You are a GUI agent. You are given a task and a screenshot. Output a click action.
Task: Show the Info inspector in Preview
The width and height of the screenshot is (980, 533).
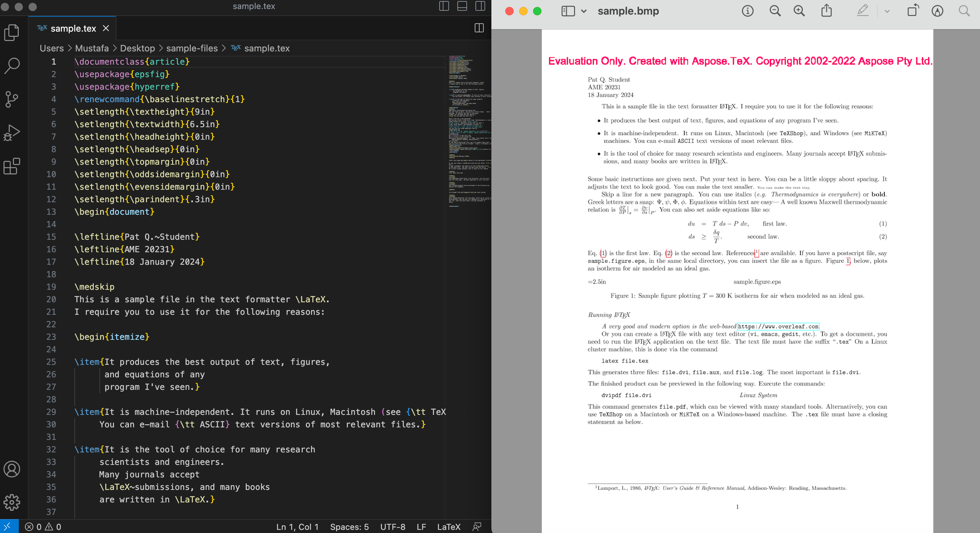tap(747, 11)
